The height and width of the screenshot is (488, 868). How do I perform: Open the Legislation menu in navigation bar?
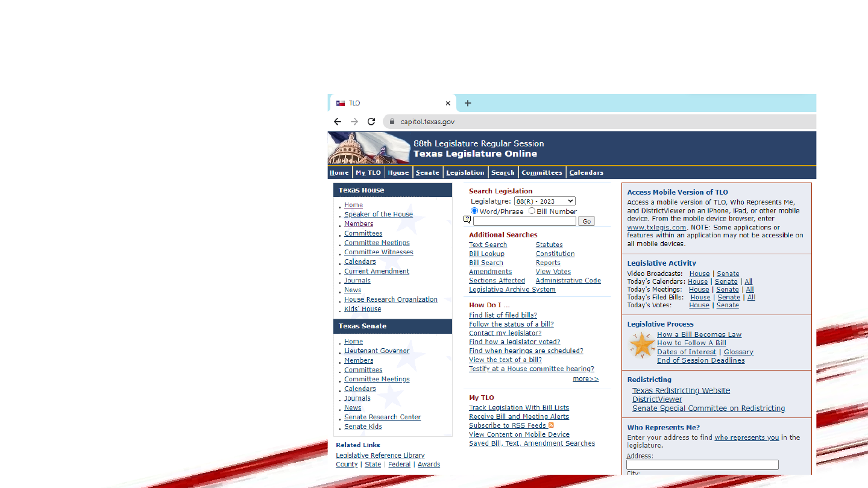tap(465, 173)
